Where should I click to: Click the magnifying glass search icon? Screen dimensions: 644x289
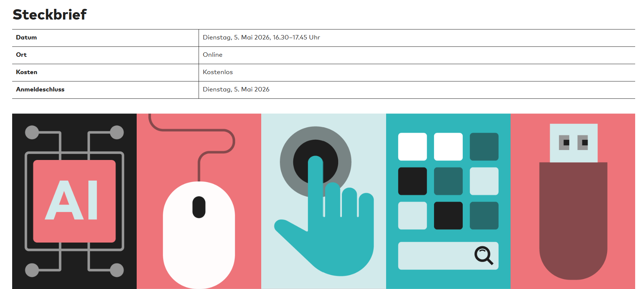(483, 255)
